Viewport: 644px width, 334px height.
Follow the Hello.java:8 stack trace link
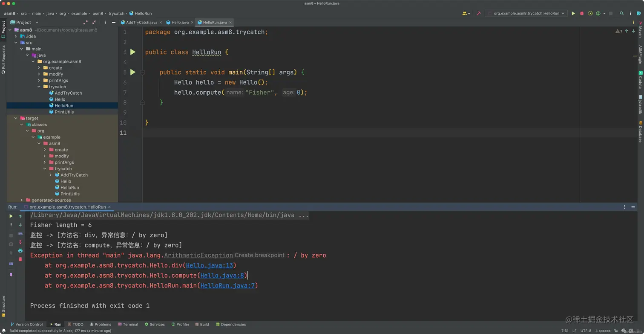point(222,276)
